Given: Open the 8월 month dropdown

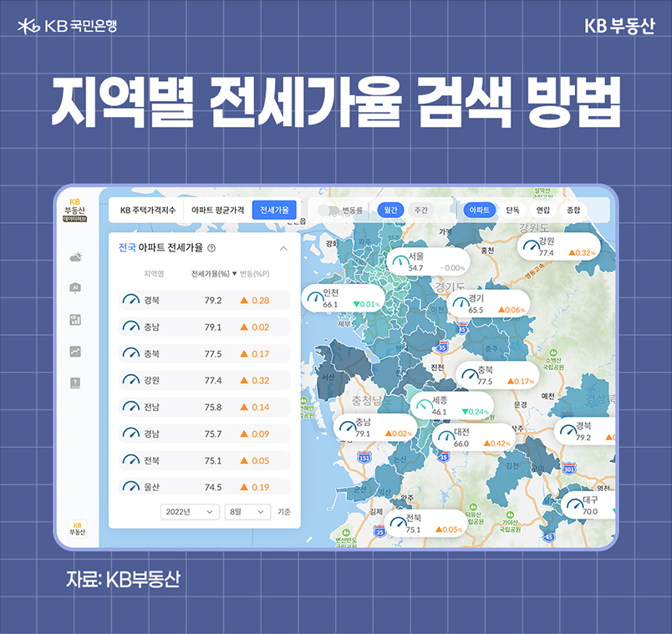Looking at the screenshot, I should (x=247, y=512).
